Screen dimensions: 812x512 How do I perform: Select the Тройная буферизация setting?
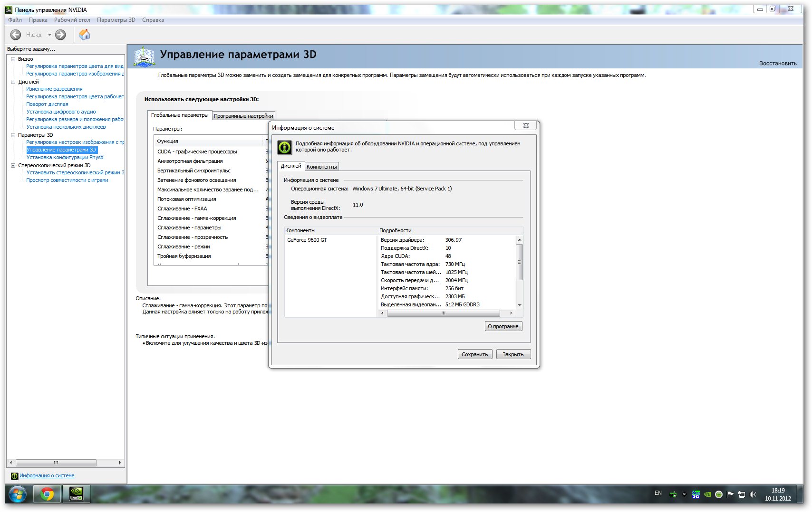point(212,256)
